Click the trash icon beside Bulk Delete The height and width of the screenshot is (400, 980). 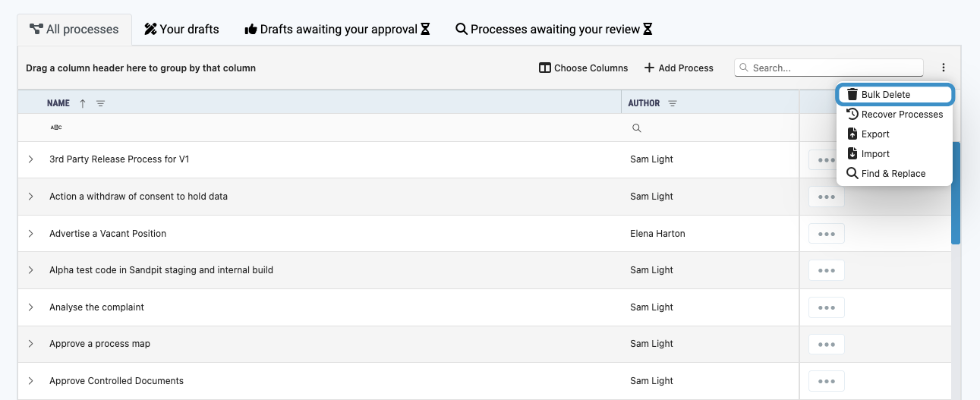852,94
